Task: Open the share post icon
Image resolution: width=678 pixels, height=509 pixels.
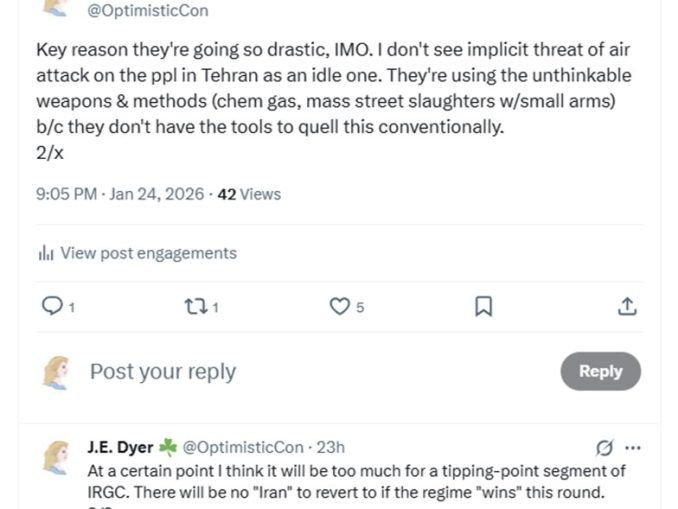Action: coord(627,307)
